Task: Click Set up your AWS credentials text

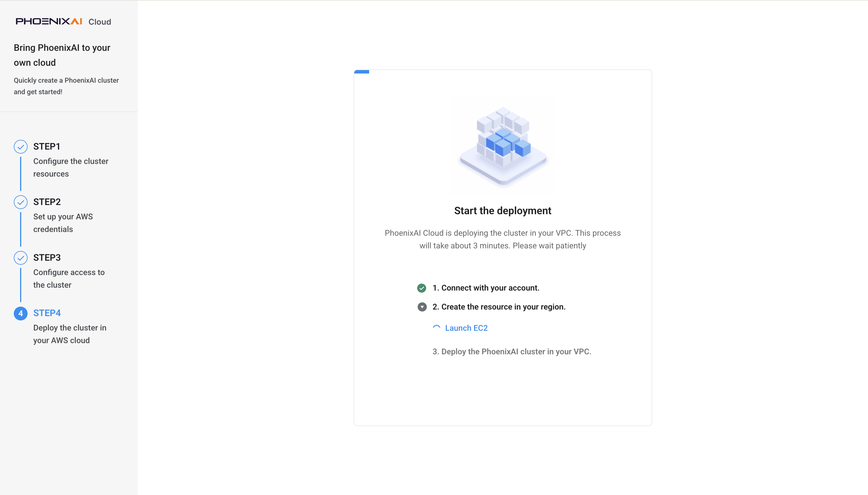Action: click(x=63, y=223)
